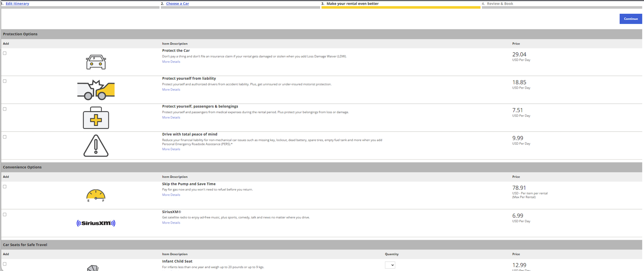
Task: Select the Skip the Pump checkbox
Action: 5,187
